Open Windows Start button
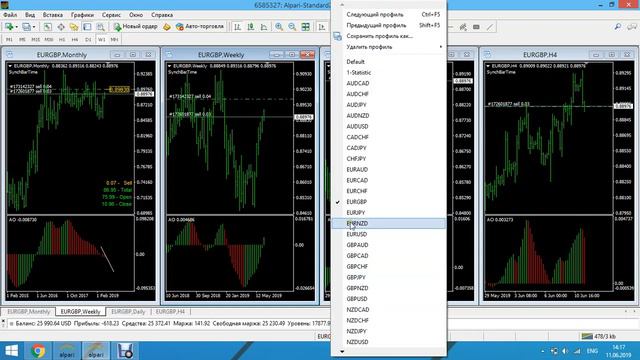Screen dimensions: 640x360 (x=11, y=351)
